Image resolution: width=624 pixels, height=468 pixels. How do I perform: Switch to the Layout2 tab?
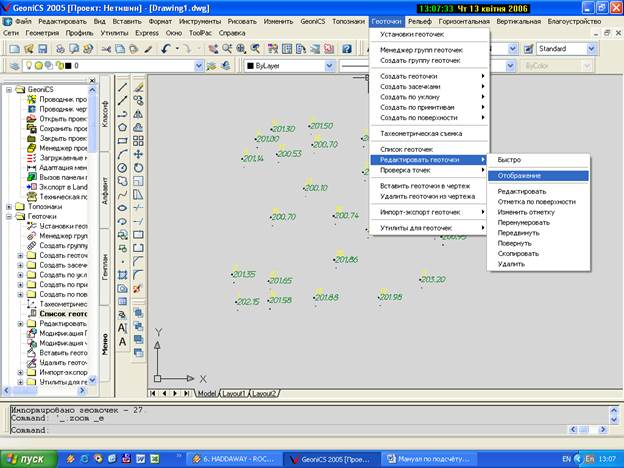point(264,394)
